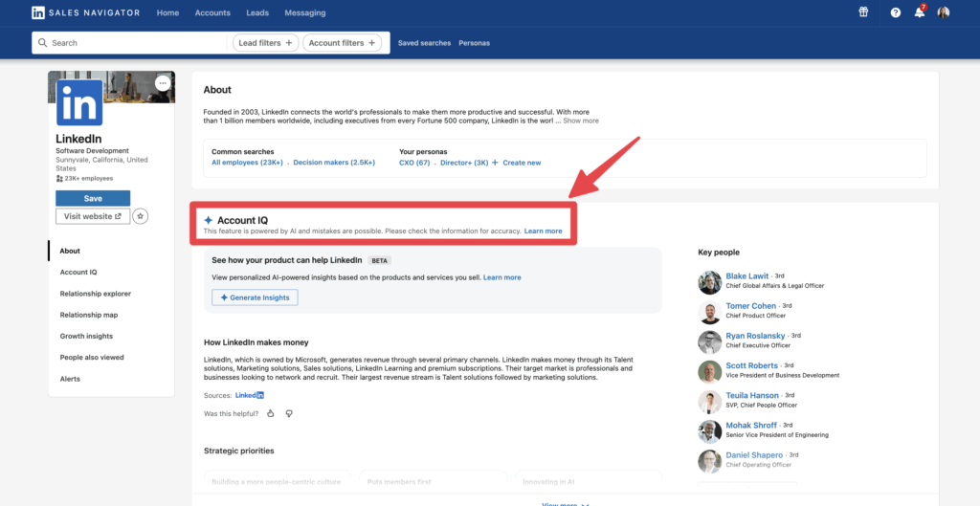
Task: Click Ryan Roslansky's profile photo
Action: coord(709,342)
